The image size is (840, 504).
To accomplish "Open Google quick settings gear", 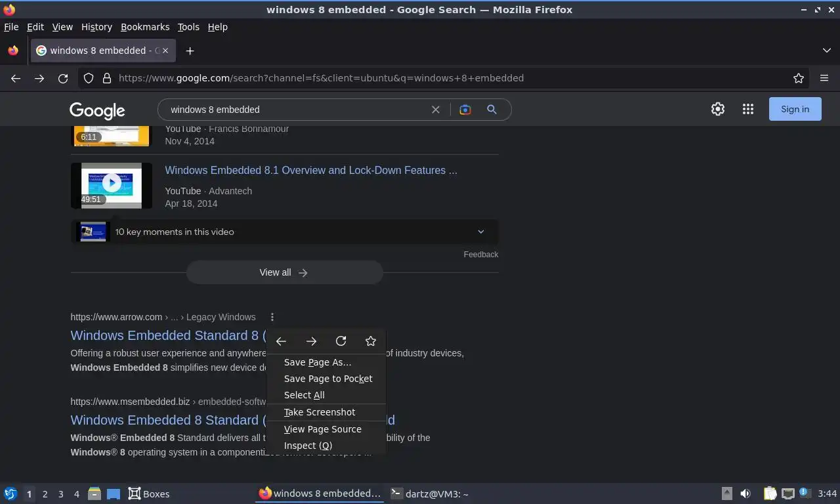I will (718, 110).
